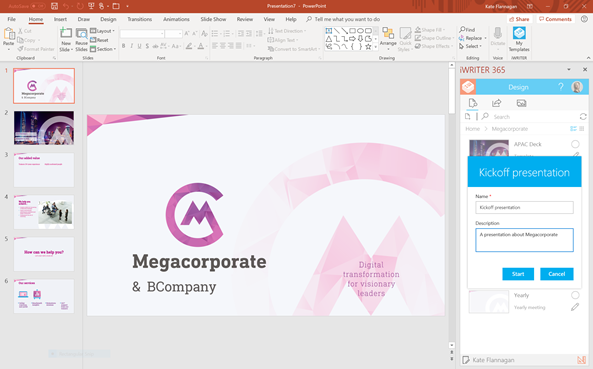Select slide 2 thumbnail
The width and height of the screenshot is (593, 369).
[44, 128]
